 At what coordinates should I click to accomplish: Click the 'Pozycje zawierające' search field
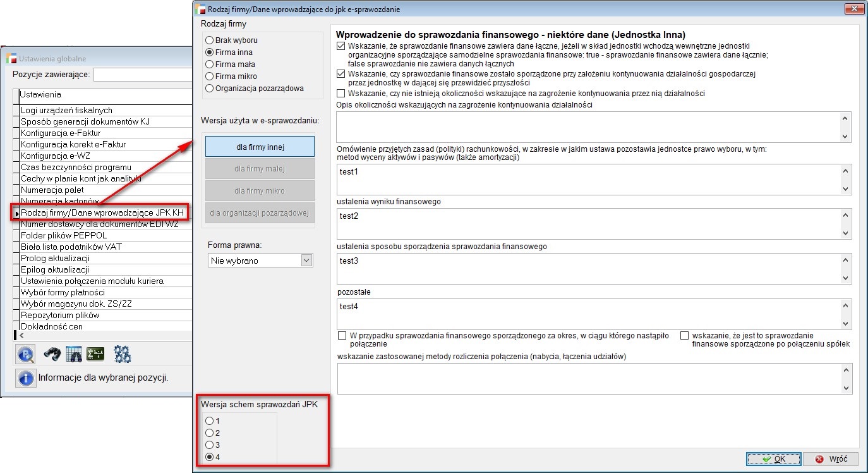[142, 75]
